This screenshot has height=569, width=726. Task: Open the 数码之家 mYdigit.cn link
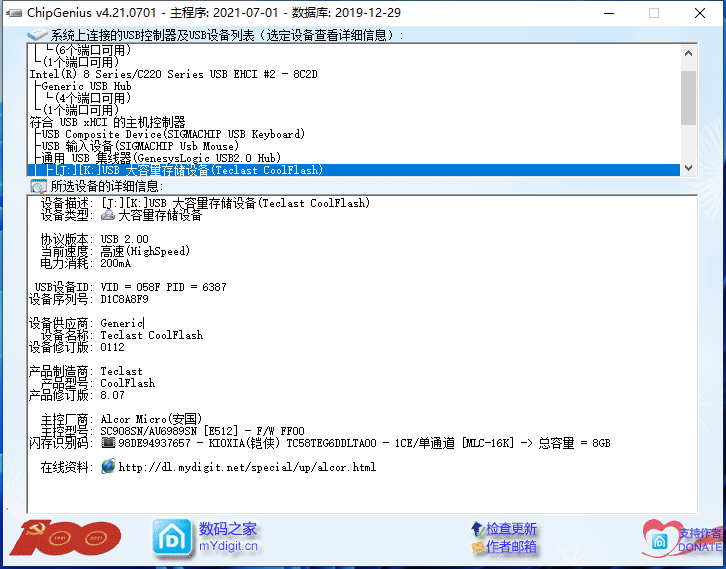point(228,537)
